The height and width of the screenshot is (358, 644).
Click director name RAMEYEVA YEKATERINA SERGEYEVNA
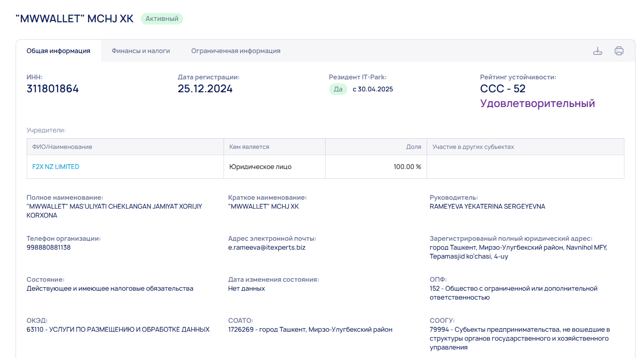487,206
